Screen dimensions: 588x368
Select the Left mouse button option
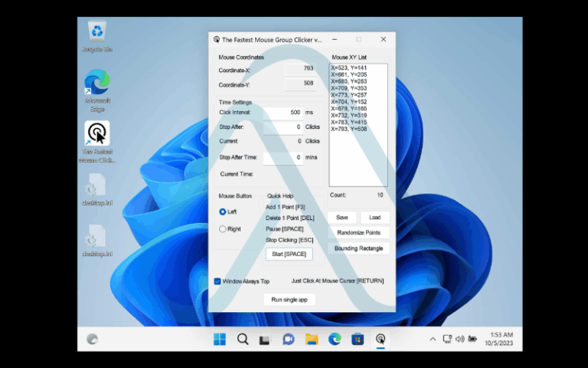tap(227, 212)
